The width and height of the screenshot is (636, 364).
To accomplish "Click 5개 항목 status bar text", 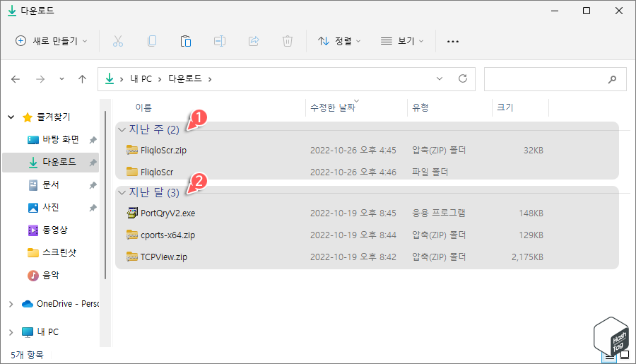I will [27, 355].
